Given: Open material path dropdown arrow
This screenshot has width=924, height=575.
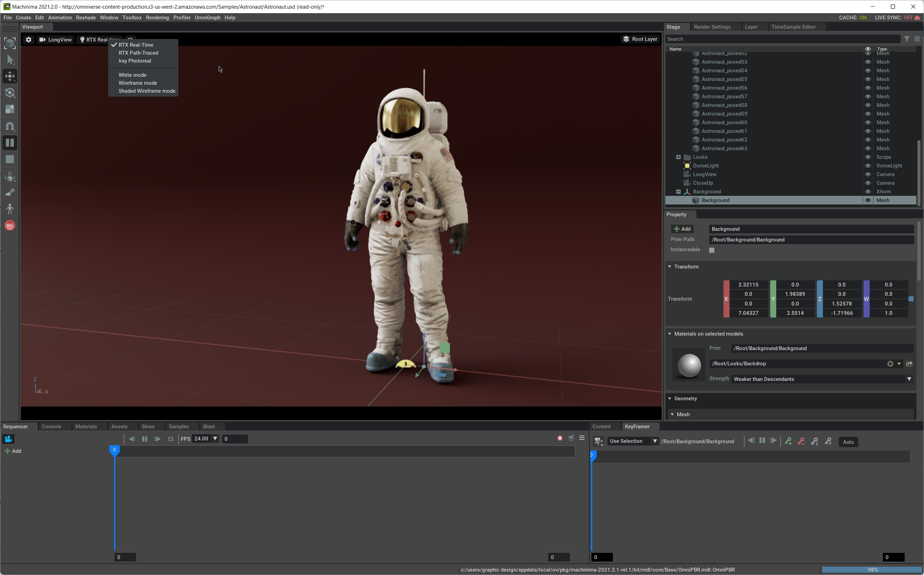Looking at the screenshot, I should click(899, 364).
